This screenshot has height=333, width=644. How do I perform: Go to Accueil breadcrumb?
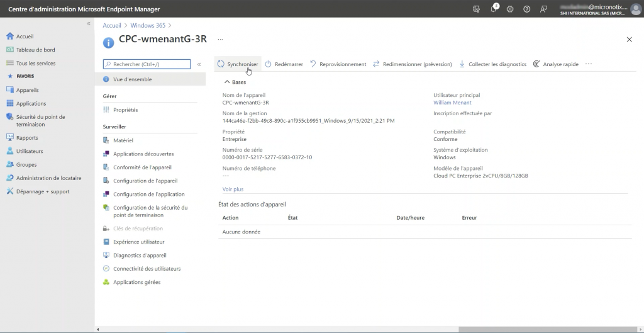point(112,25)
